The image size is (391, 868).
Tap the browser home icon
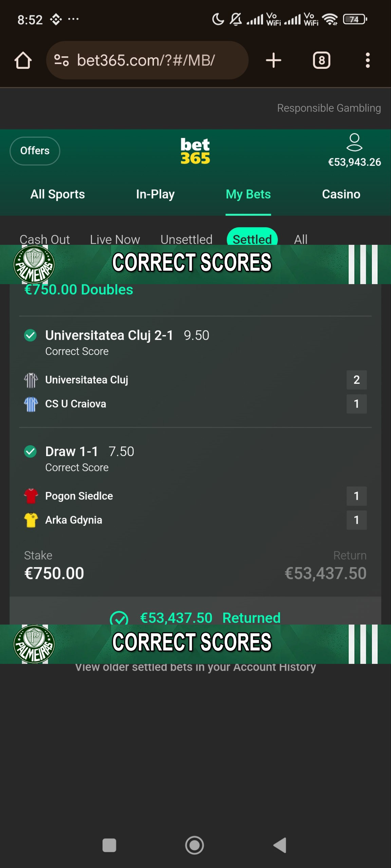point(23,60)
